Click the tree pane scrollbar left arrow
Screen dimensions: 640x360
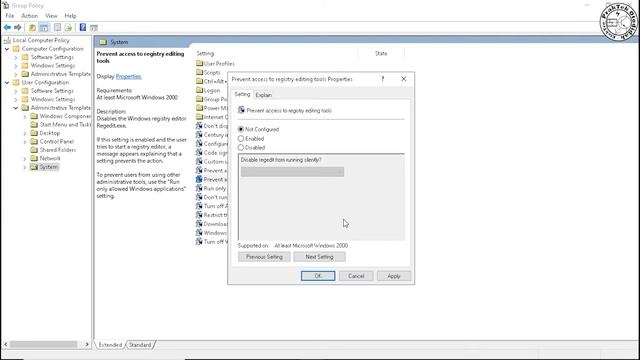pos(5,344)
